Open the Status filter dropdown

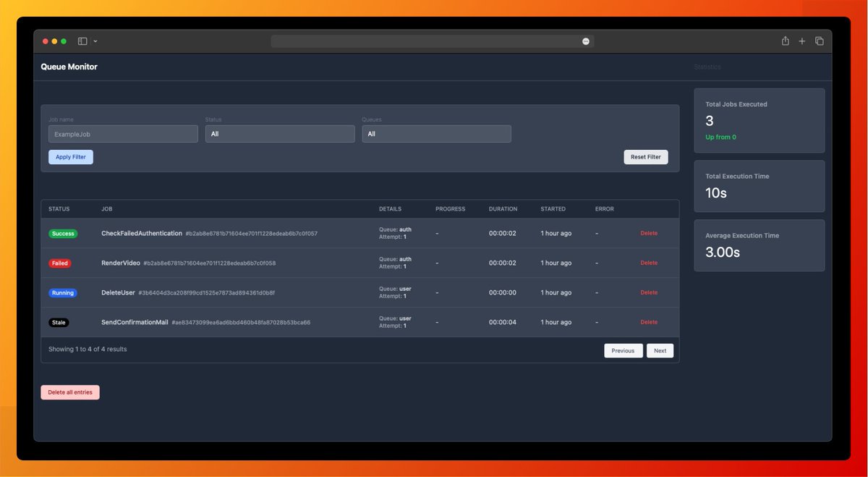[280, 134]
